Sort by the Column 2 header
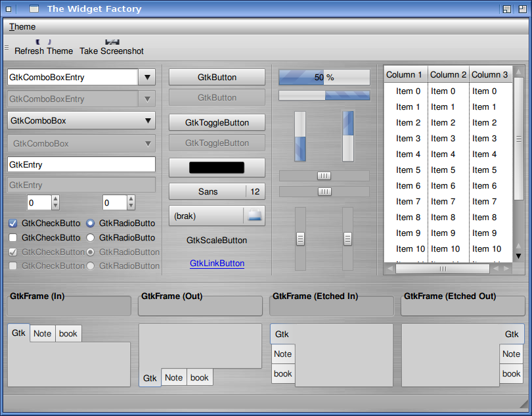Image resolution: width=532 pixels, height=416 pixels. coord(449,75)
